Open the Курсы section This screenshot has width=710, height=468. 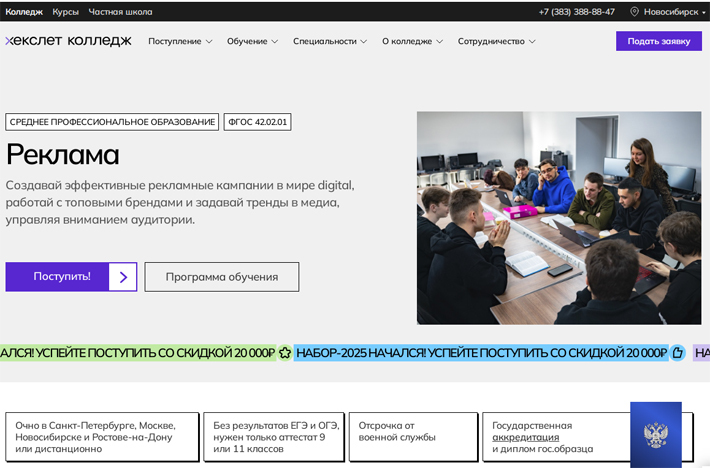tap(66, 12)
